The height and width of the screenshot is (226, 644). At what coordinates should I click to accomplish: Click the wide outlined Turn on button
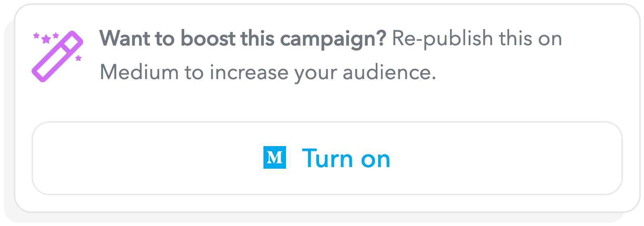click(327, 158)
